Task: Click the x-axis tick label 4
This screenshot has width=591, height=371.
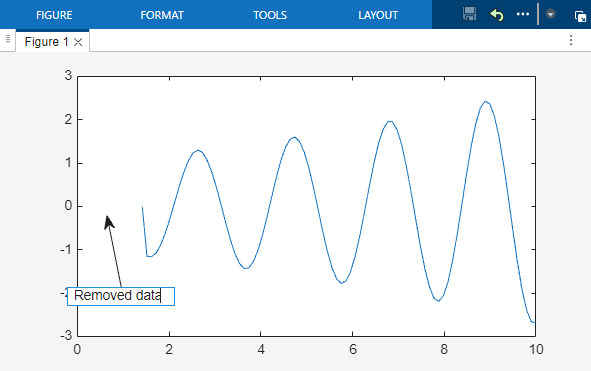Action: 261,349
